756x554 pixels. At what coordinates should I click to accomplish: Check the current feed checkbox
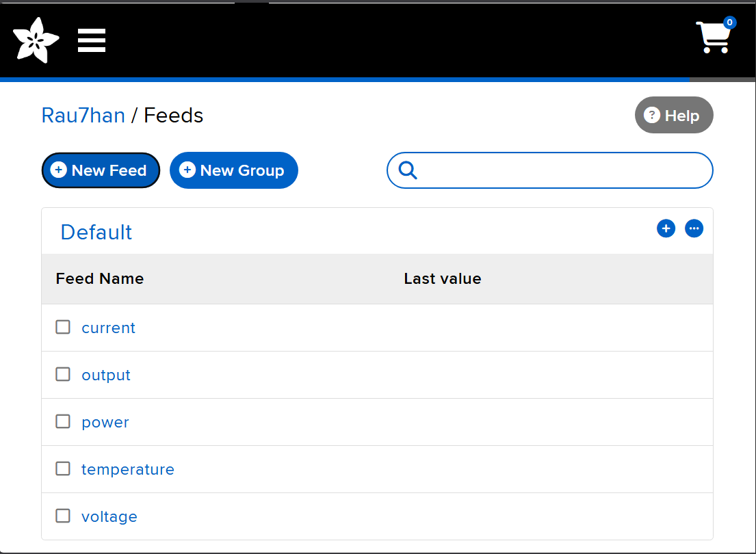[63, 327]
